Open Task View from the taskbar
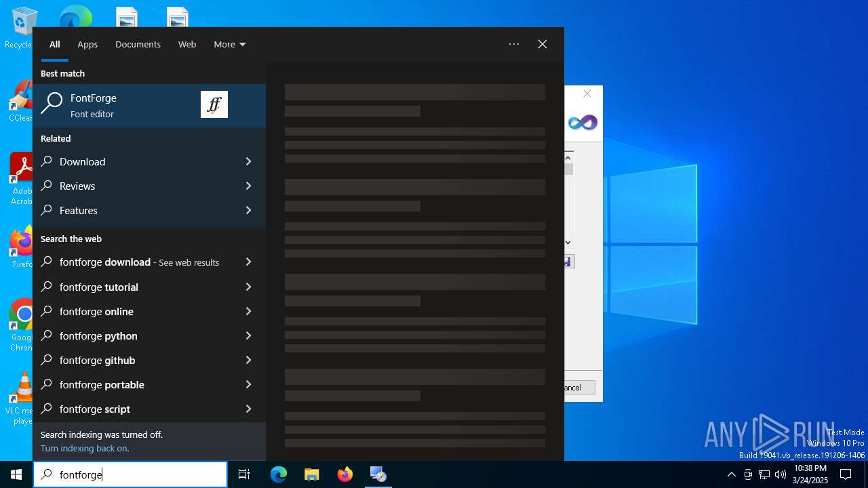This screenshot has height=488, width=868. pos(244,474)
